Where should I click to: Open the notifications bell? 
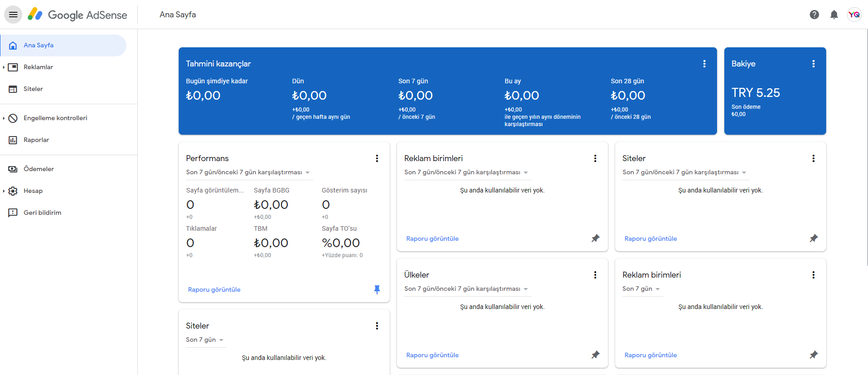point(834,15)
